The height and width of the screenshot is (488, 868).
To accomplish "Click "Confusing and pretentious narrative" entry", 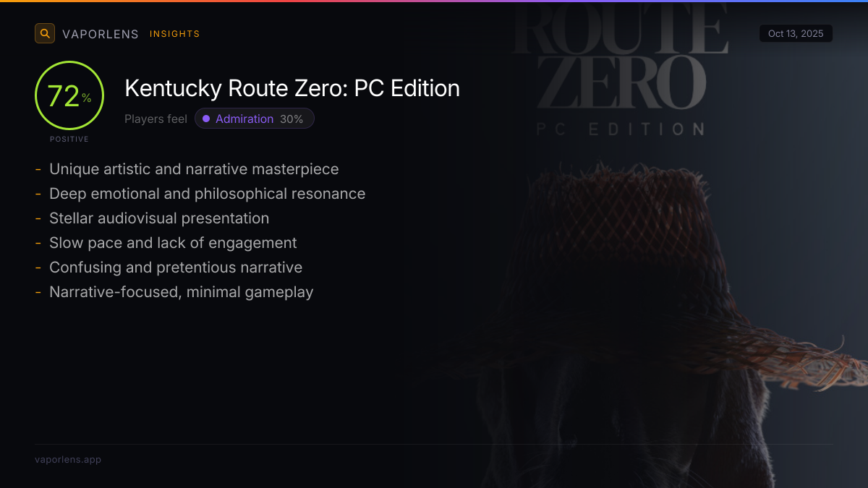I will [176, 267].
